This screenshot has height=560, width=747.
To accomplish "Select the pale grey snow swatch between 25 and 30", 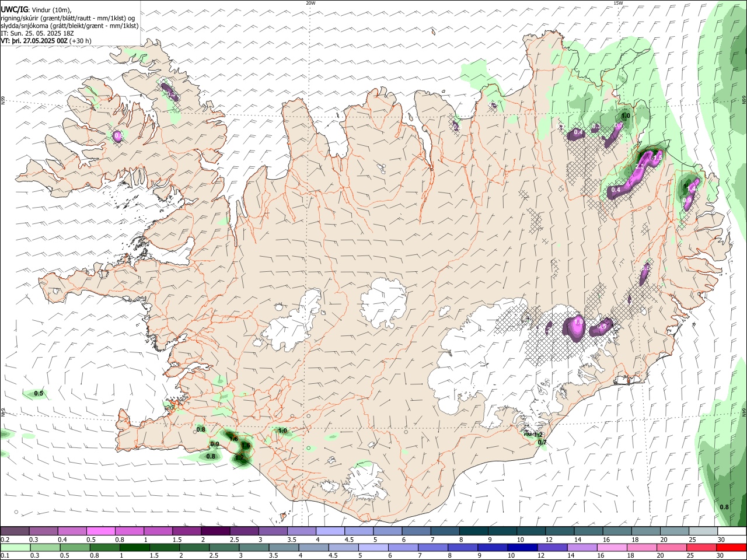I will (703, 531).
